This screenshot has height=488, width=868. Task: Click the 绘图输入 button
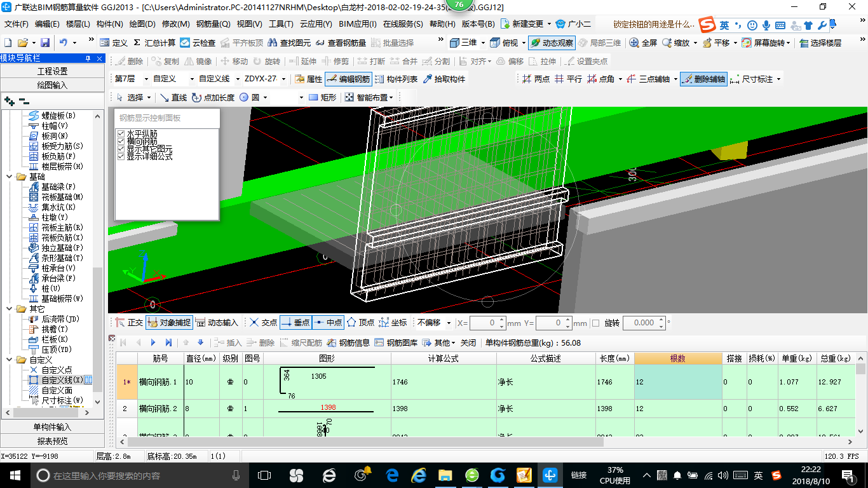[52, 85]
